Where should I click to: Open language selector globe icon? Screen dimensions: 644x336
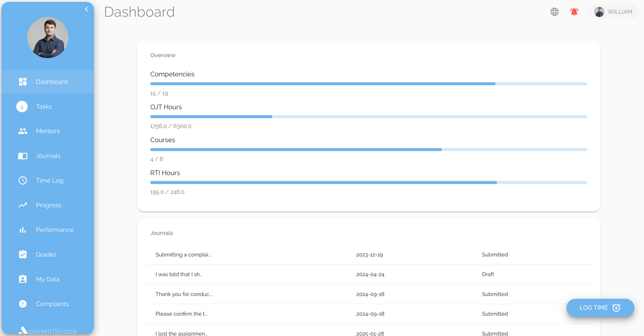coord(555,12)
